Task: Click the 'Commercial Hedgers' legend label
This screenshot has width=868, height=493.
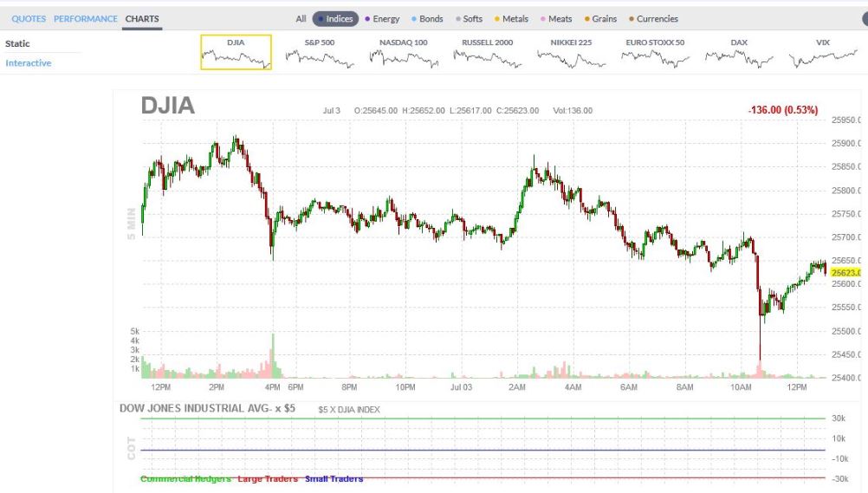Action: [185, 478]
